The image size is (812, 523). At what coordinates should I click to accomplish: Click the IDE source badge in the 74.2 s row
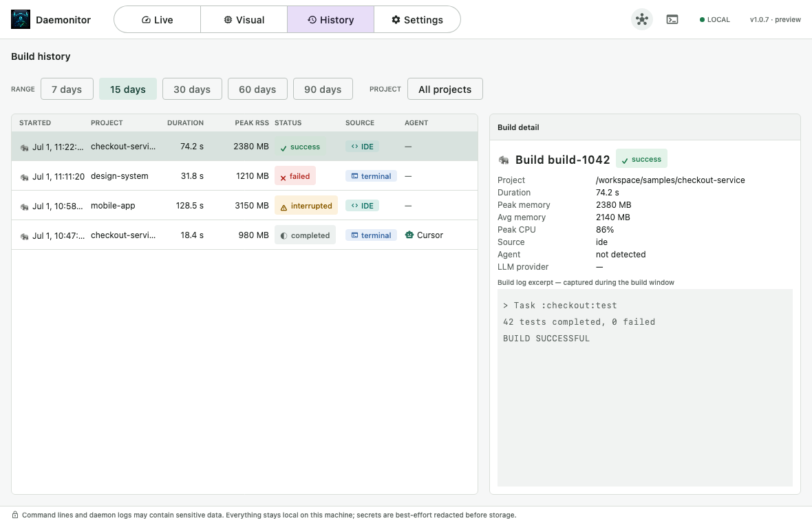(362, 147)
